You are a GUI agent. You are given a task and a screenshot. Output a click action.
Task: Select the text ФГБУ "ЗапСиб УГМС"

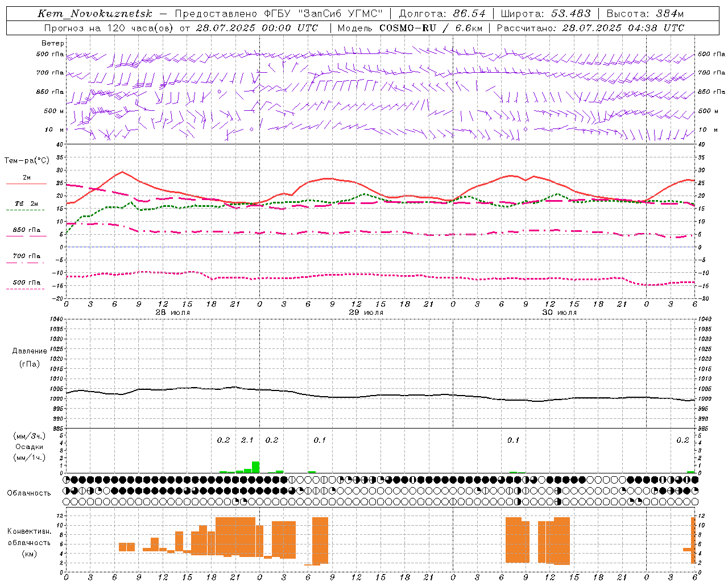324,14
